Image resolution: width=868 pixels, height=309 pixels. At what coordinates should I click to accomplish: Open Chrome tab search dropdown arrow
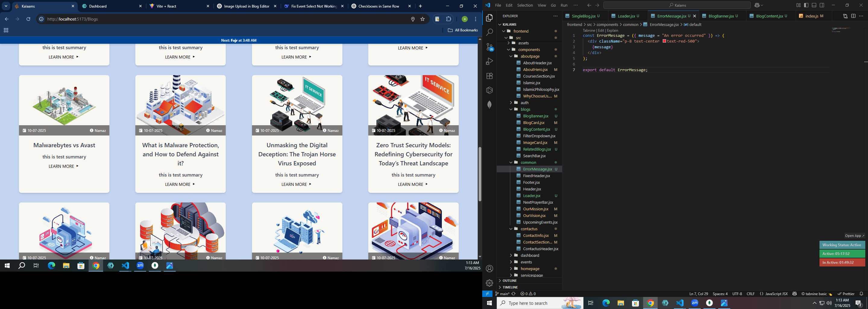[x=6, y=6]
